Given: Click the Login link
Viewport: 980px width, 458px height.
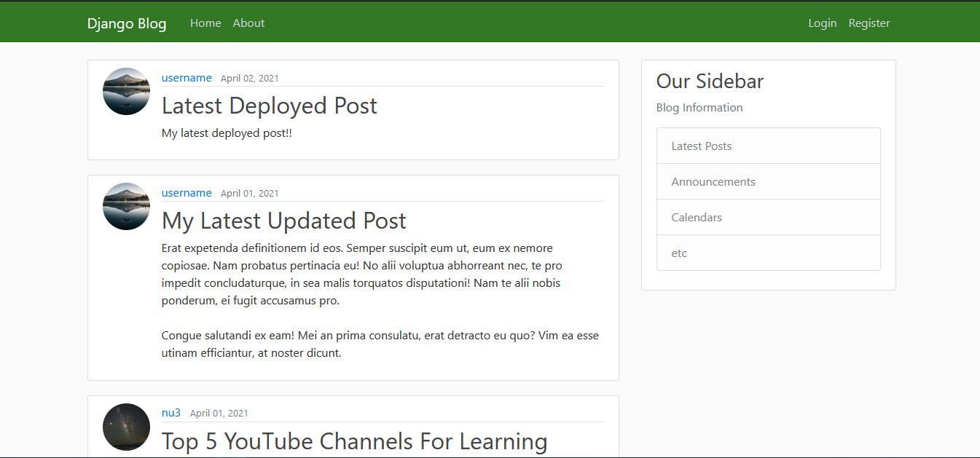Looking at the screenshot, I should click(x=823, y=23).
